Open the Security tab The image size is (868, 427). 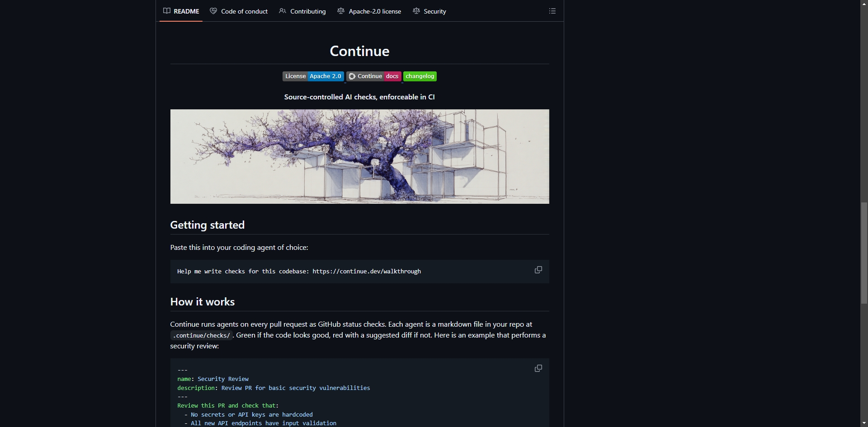click(x=429, y=11)
